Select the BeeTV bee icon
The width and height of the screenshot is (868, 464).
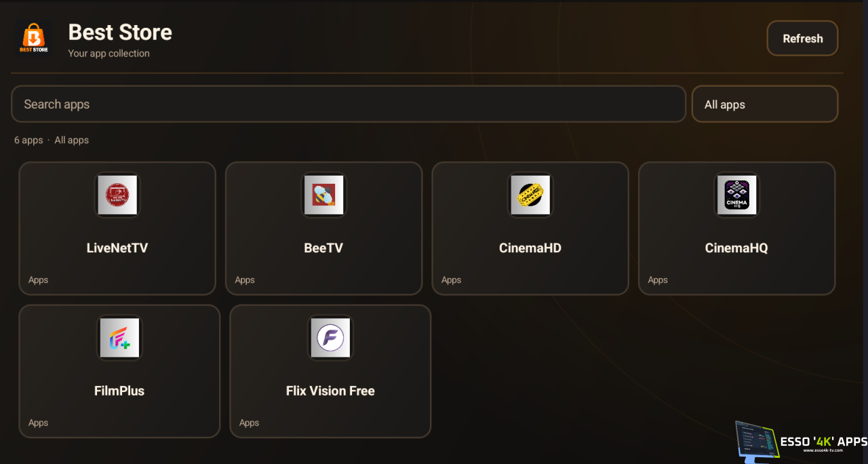323,195
